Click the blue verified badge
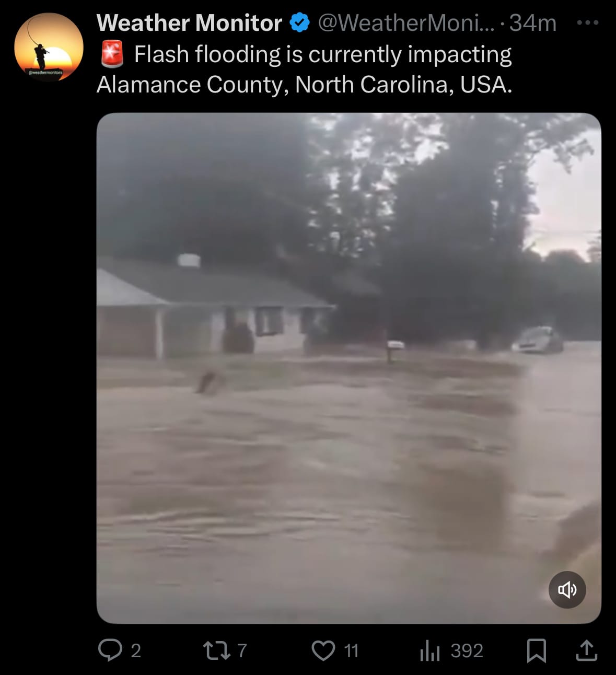616x675 pixels. [x=299, y=23]
